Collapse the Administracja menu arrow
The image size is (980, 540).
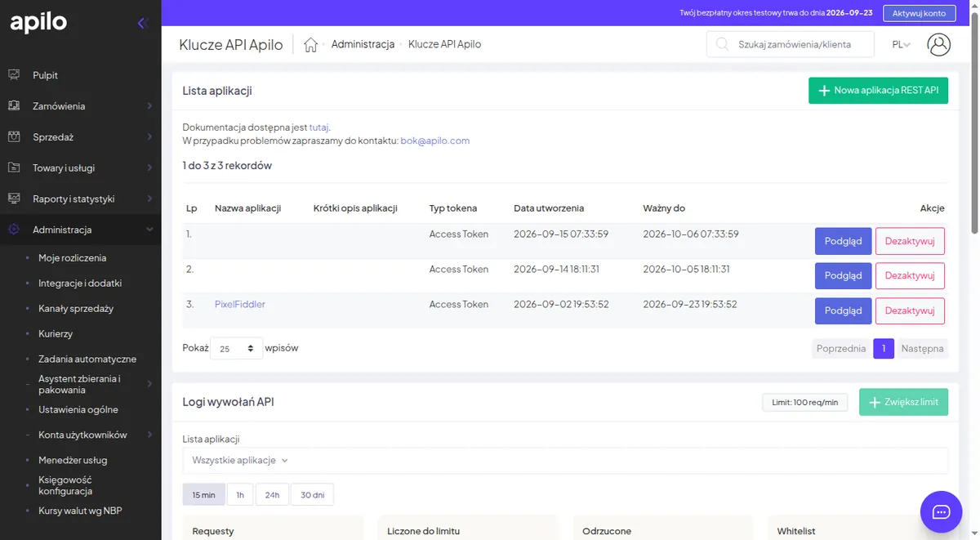149,230
